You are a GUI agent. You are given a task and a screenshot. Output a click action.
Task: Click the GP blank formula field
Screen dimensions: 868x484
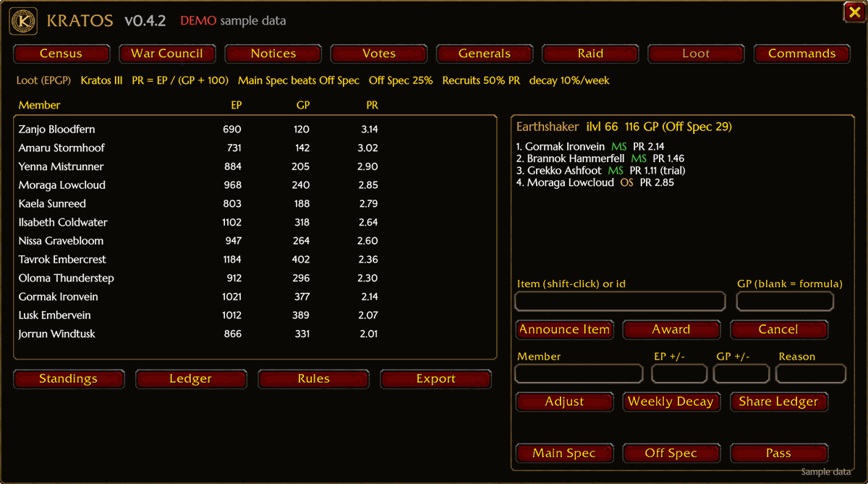[x=785, y=302]
